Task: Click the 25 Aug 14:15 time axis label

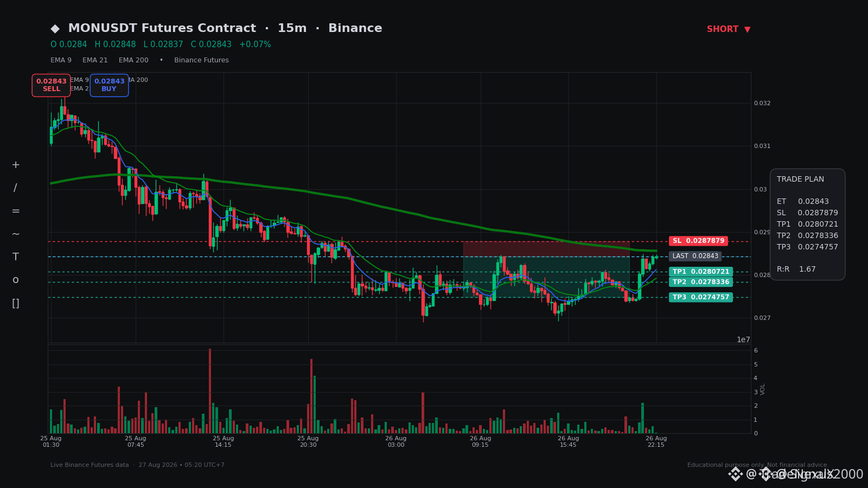Action: pos(224,441)
